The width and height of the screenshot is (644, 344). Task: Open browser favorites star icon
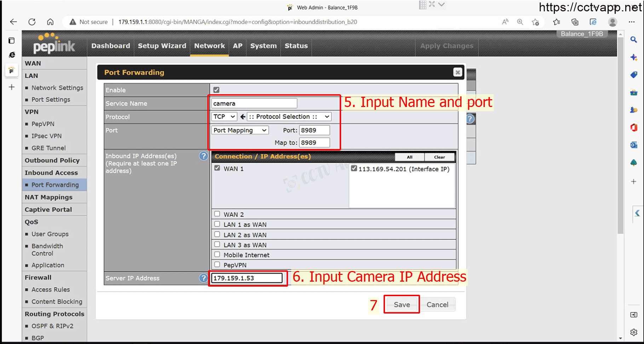pos(556,22)
